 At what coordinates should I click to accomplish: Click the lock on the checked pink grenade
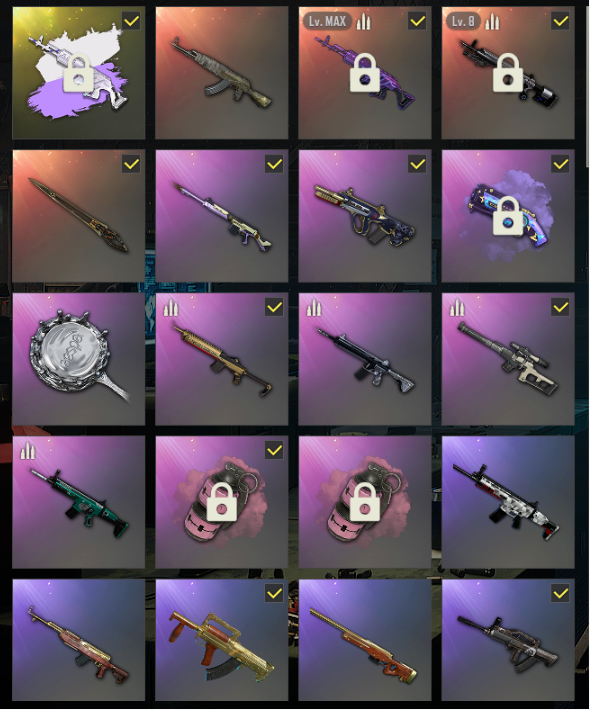pos(221,501)
